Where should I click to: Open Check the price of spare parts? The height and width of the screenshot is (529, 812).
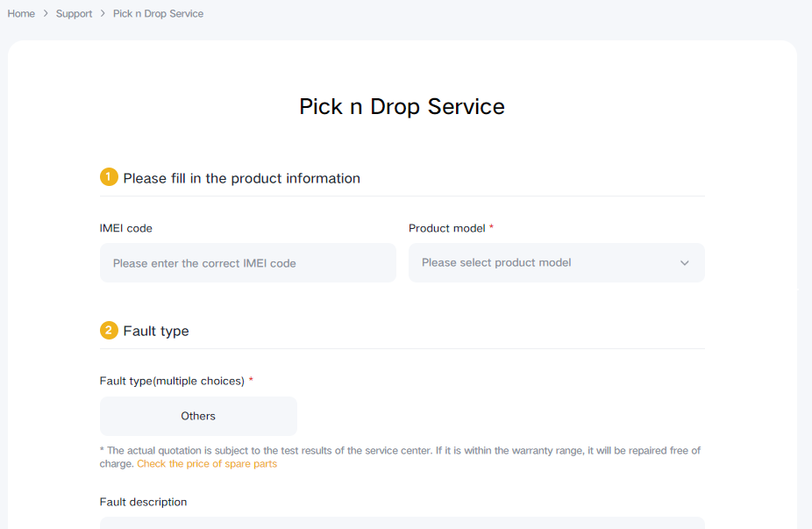click(207, 464)
